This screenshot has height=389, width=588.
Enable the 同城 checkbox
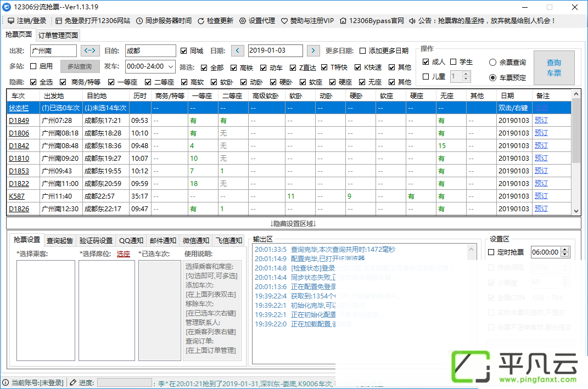click(x=184, y=51)
